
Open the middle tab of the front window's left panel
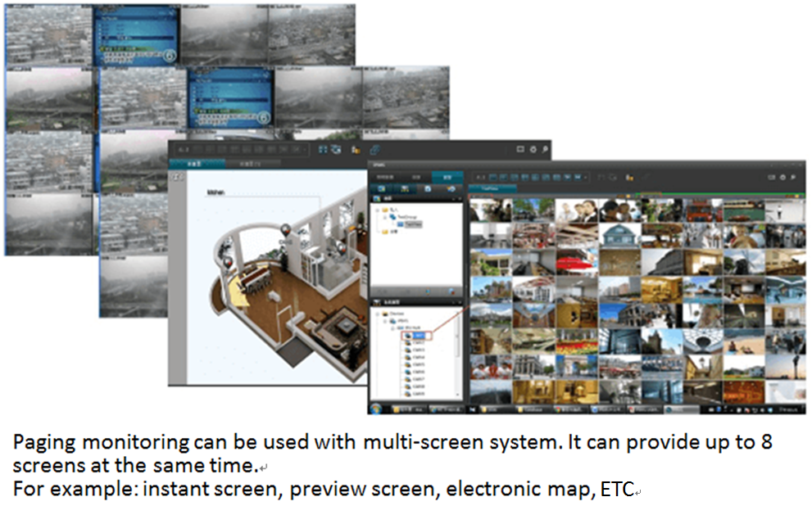pos(417,178)
